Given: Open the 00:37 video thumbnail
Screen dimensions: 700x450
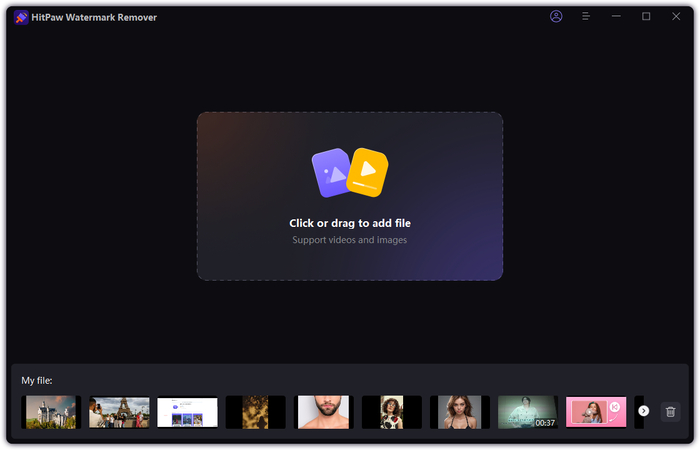Looking at the screenshot, I should (x=528, y=412).
